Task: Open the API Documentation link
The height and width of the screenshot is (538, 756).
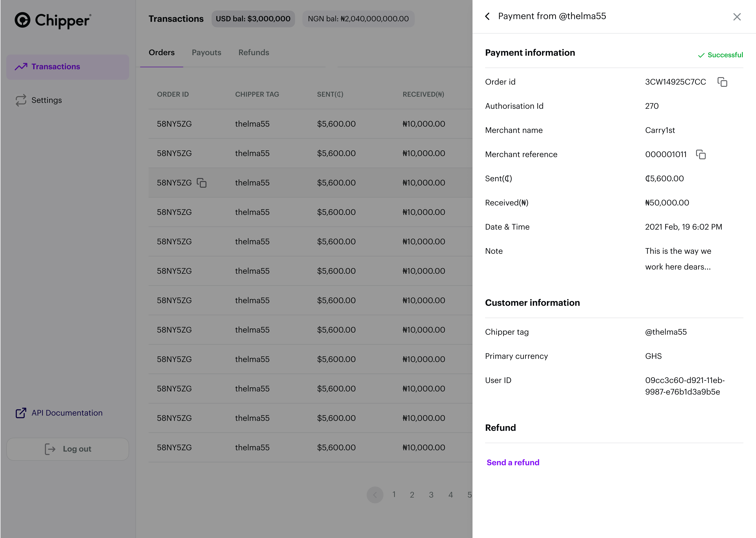Action: click(x=67, y=413)
